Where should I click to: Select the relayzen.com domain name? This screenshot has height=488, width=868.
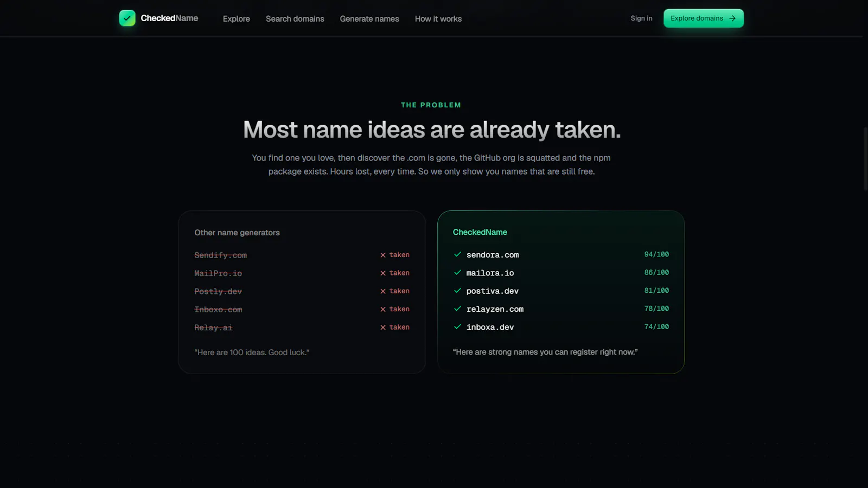point(495,309)
